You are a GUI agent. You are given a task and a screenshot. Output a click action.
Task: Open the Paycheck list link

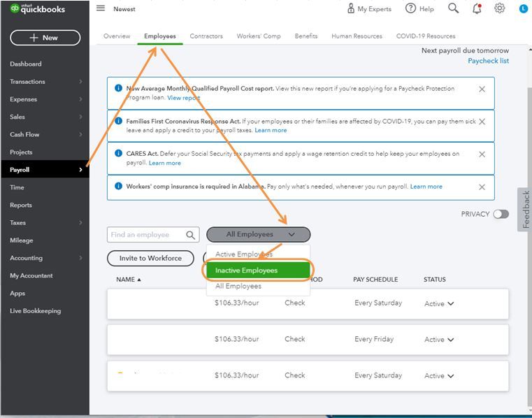(x=488, y=61)
